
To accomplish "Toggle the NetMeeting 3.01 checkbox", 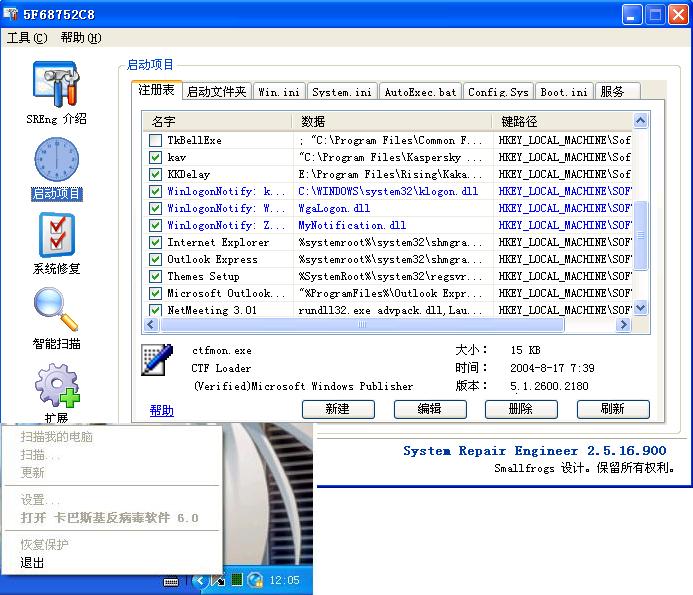I will click(x=155, y=310).
